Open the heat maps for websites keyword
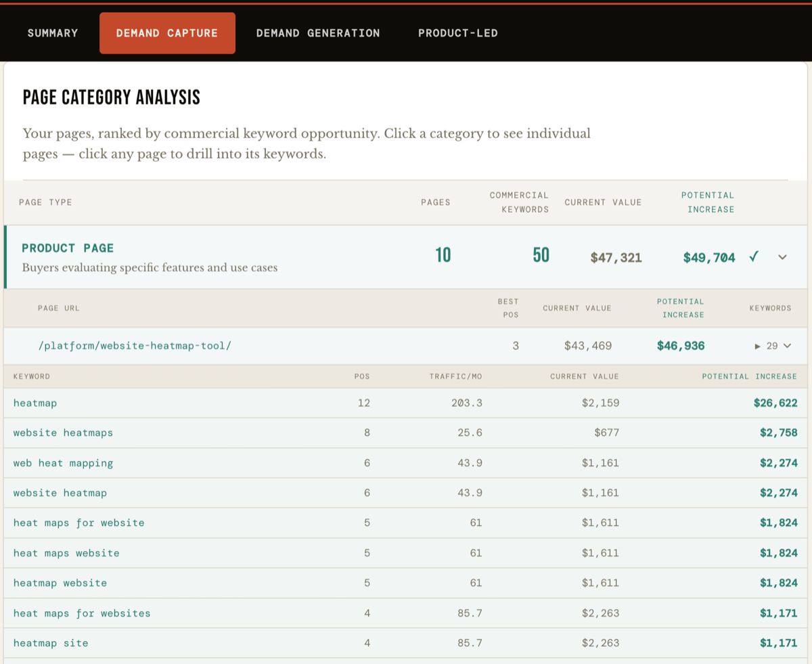 [81, 613]
